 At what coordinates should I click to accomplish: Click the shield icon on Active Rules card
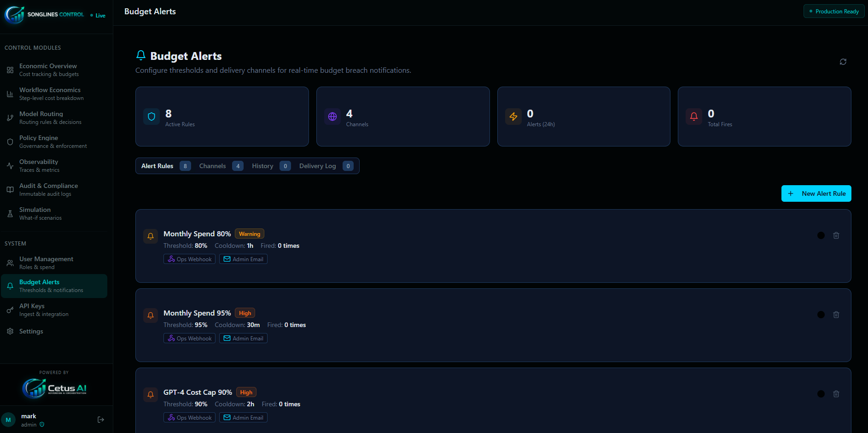(151, 117)
